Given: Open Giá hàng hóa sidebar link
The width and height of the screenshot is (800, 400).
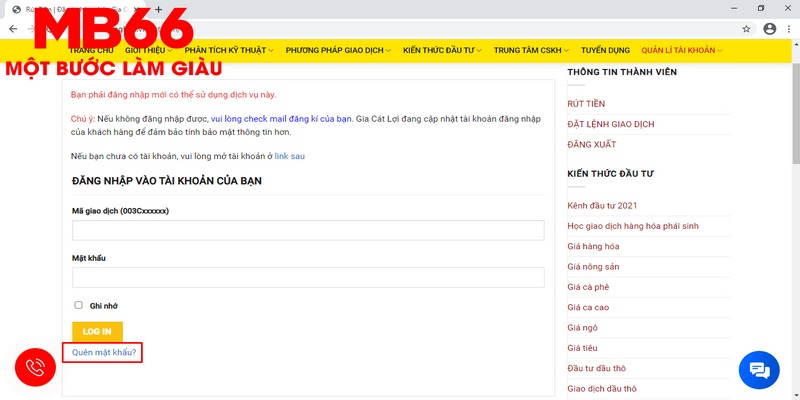Looking at the screenshot, I should 593,246.
